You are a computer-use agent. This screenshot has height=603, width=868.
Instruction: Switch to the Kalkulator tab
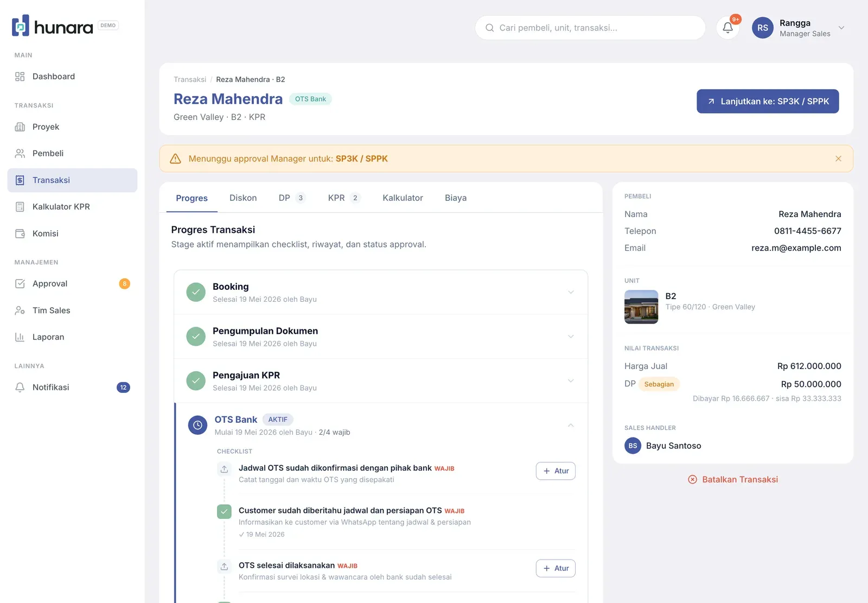(x=403, y=198)
